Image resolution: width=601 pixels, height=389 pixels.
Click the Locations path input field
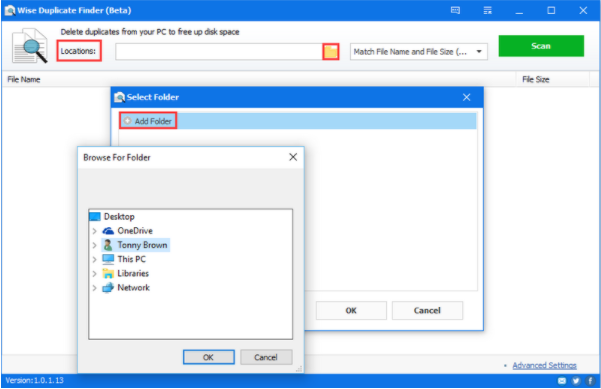219,52
